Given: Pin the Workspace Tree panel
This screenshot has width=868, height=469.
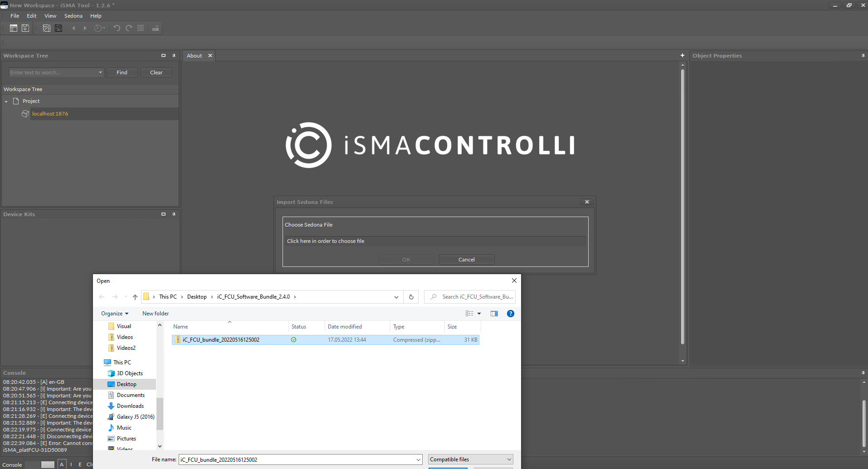Looking at the screenshot, I should click(x=174, y=56).
